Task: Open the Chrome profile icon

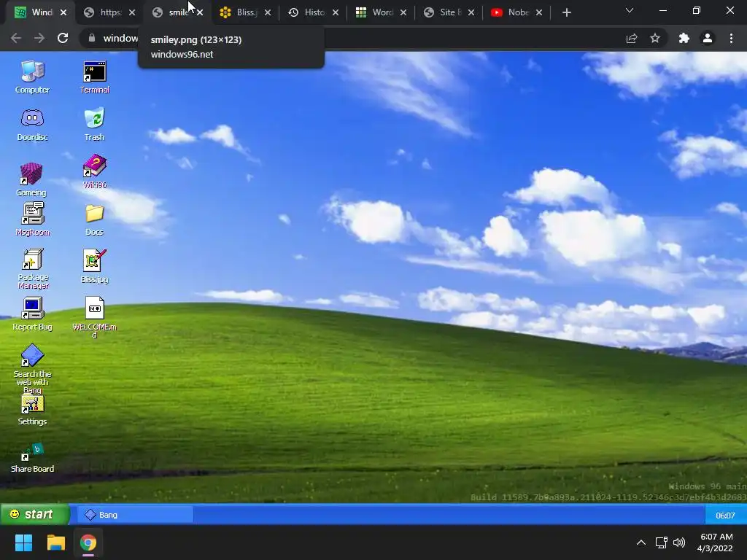Action: [x=708, y=38]
